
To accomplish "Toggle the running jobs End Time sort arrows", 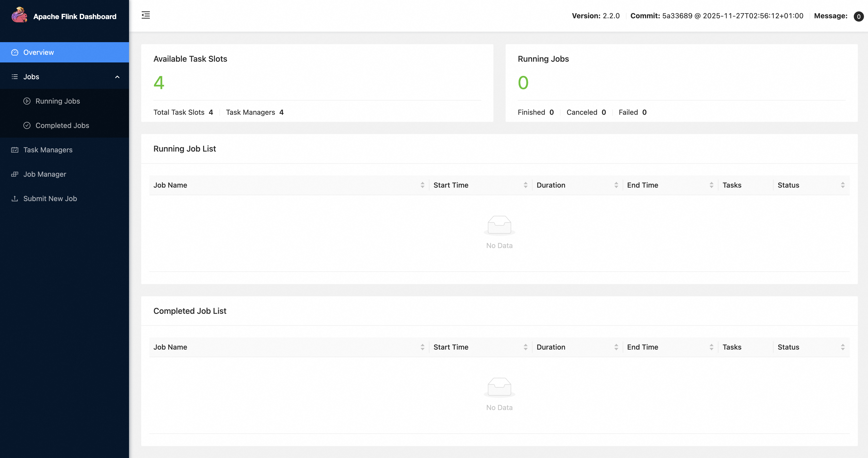I will pyautogui.click(x=711, y=185).
